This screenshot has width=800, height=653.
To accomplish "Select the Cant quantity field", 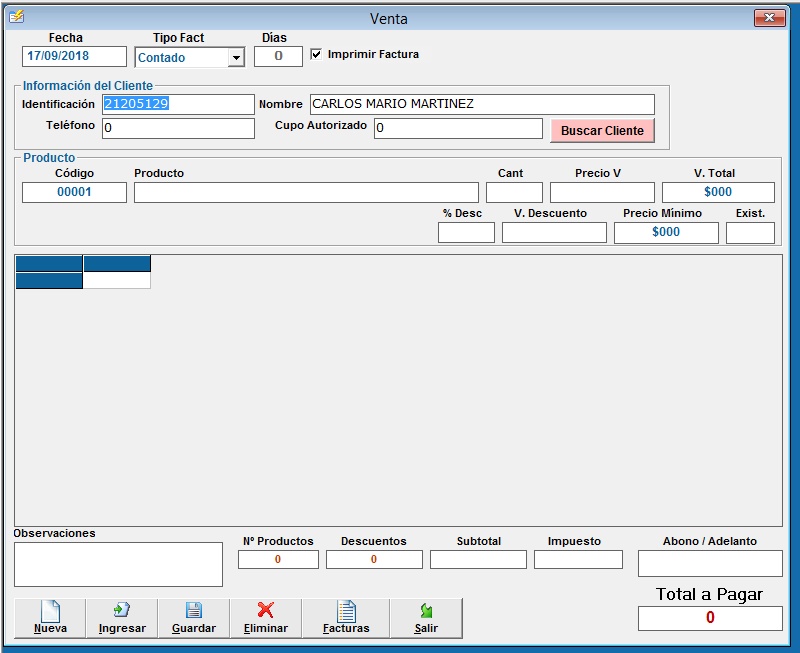I will (514, 192).
